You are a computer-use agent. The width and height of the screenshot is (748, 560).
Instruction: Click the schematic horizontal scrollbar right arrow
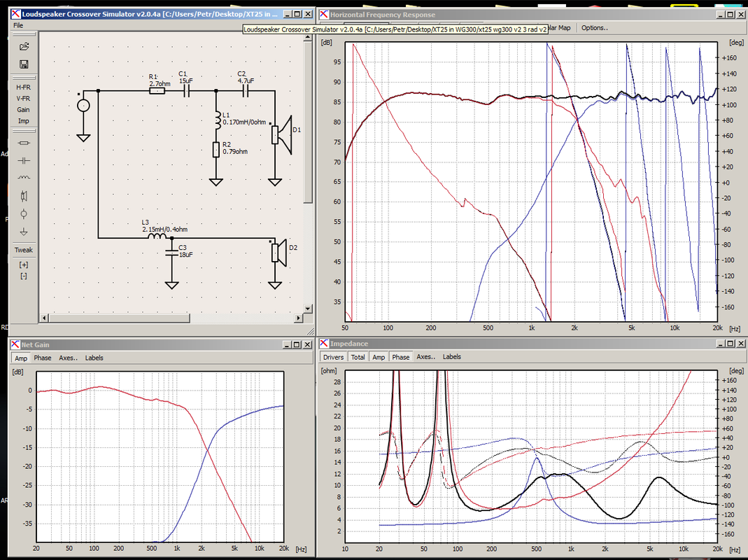pos(299,318)
